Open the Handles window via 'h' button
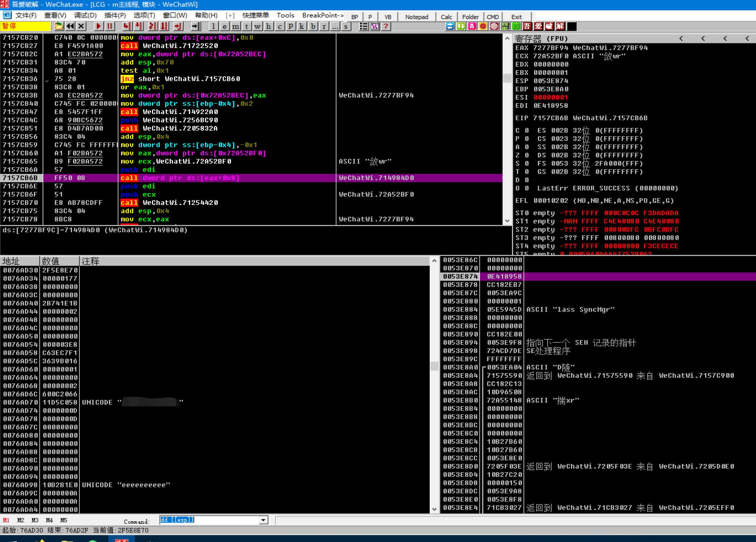Viewport: 756px width, 542px height. (x=269, y=26)
